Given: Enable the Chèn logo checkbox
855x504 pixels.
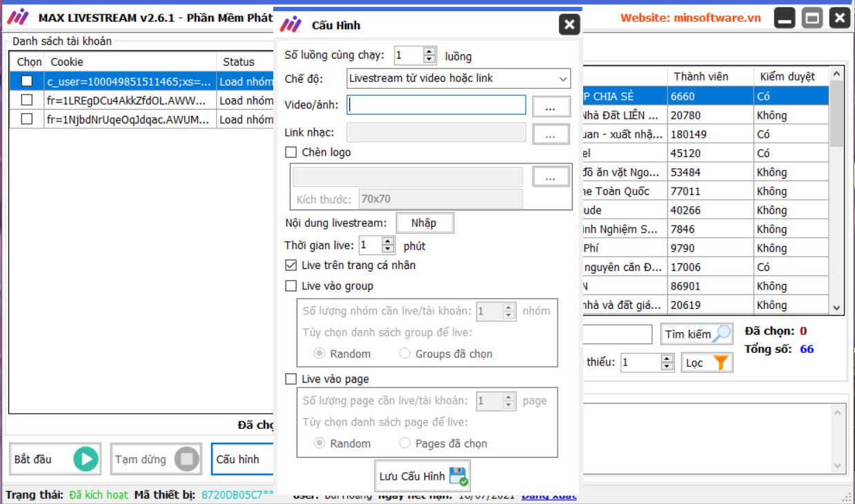Looking at the screenshot, I should click(291, 152).
